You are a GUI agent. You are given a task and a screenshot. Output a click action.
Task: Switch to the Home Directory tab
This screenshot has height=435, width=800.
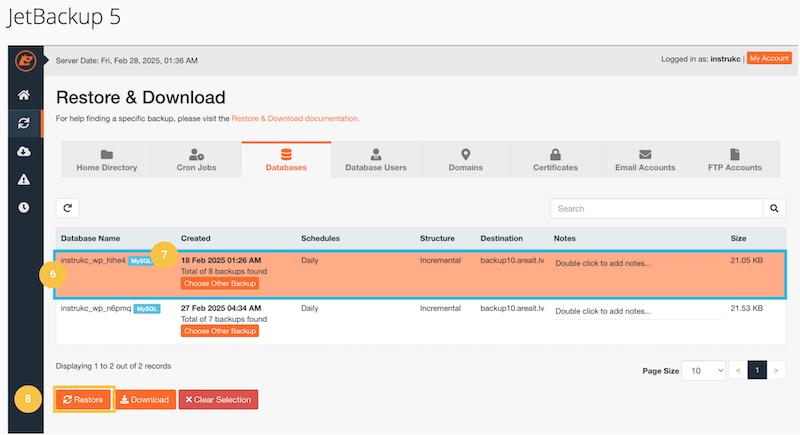106,160
